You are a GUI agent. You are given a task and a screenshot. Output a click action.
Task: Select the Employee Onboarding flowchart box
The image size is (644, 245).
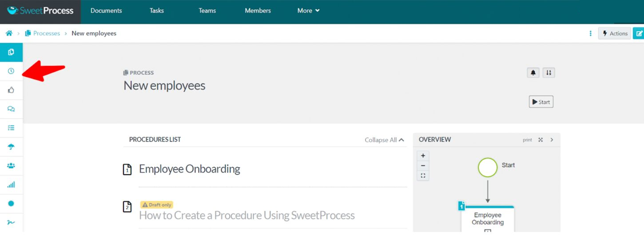tap(488, 219)
